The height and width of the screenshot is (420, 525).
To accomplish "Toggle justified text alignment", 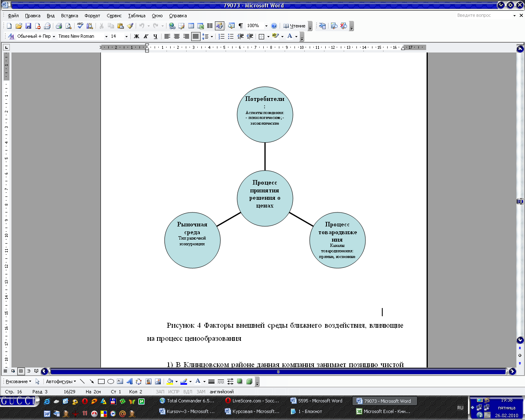I will click(196, 37).
